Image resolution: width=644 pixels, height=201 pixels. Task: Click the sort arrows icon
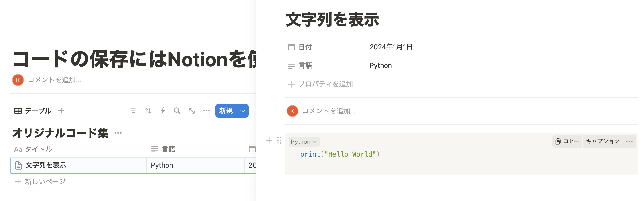pos(148,111)
